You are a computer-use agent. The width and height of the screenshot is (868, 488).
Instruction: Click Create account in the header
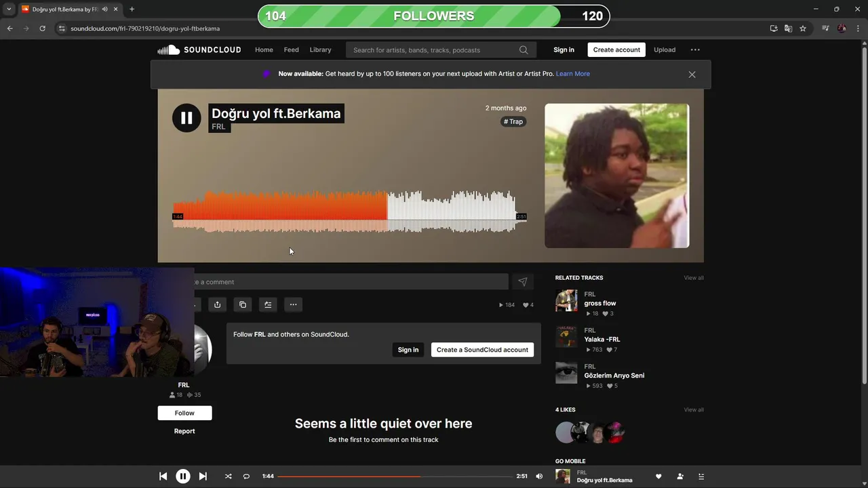point(616,49)
